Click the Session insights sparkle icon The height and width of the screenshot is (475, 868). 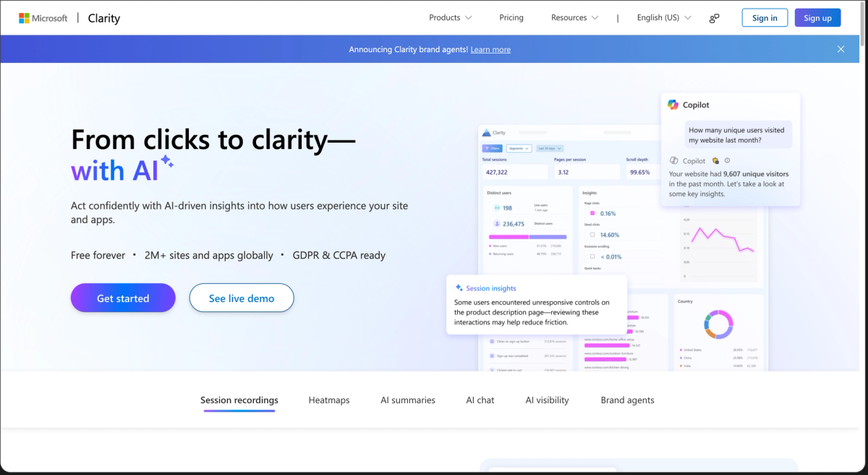point(459,288)
